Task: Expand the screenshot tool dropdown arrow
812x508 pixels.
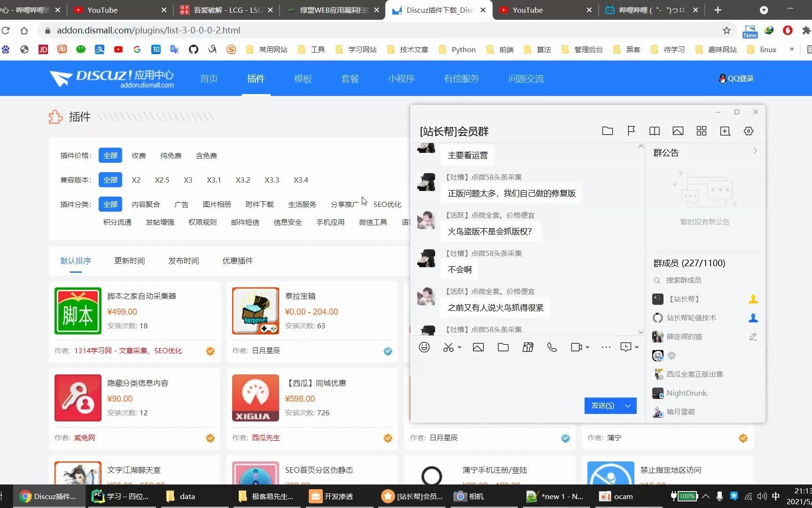Action: [460, 347]
